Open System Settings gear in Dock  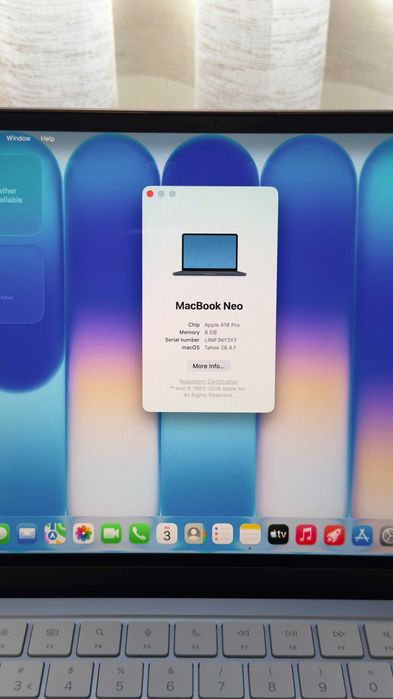(387, 536)
